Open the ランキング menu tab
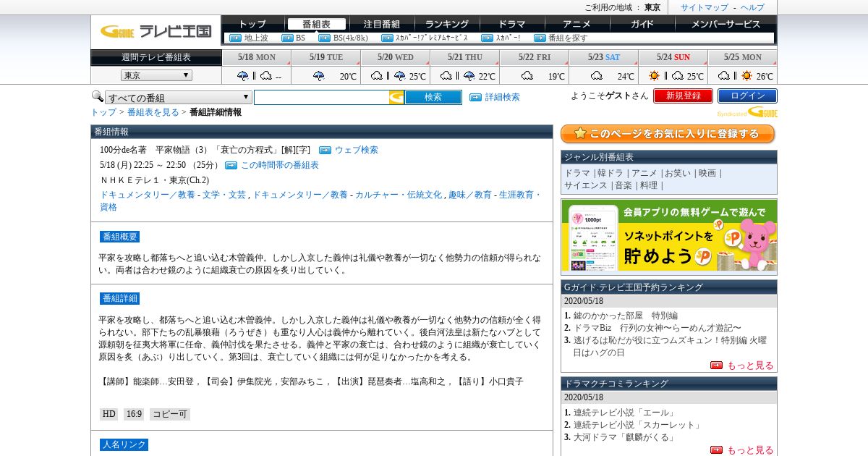Screen dimensions: 868x456 click(447, 24)
